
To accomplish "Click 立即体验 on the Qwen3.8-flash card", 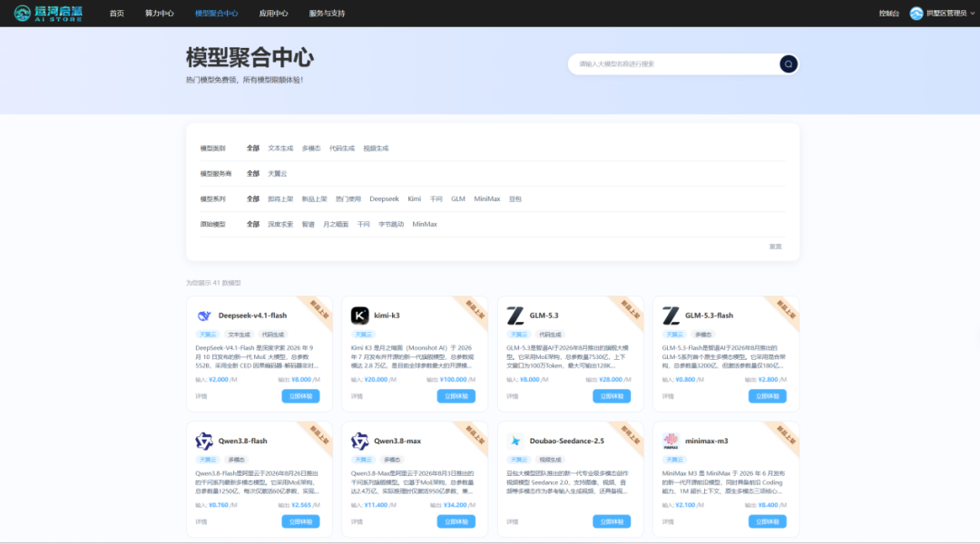I will (x=300, y=521).
